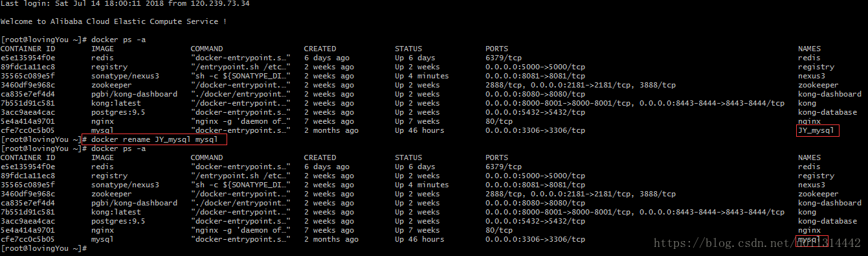Select container ID 7b551d91c581 in second listing
The height and width of the screenshot is (256, 868).
pos(28,213)
